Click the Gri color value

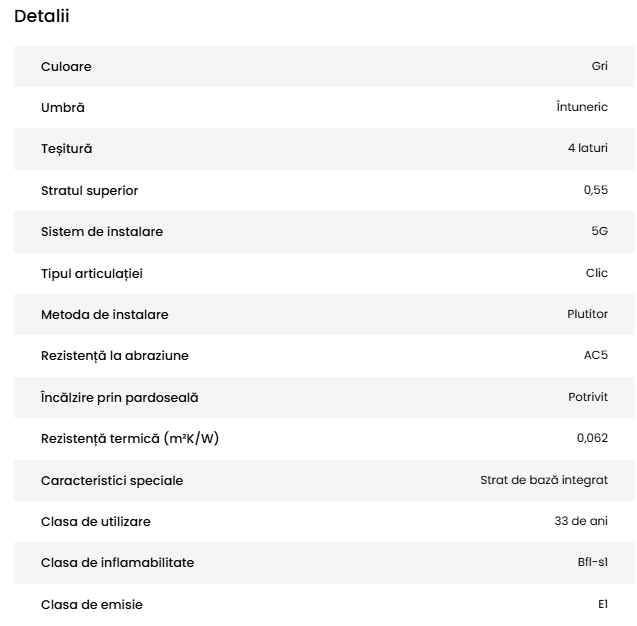599,66
